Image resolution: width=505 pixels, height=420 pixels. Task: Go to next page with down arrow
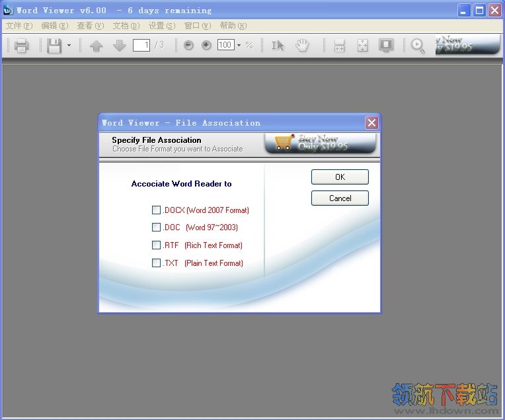point(119,46)
